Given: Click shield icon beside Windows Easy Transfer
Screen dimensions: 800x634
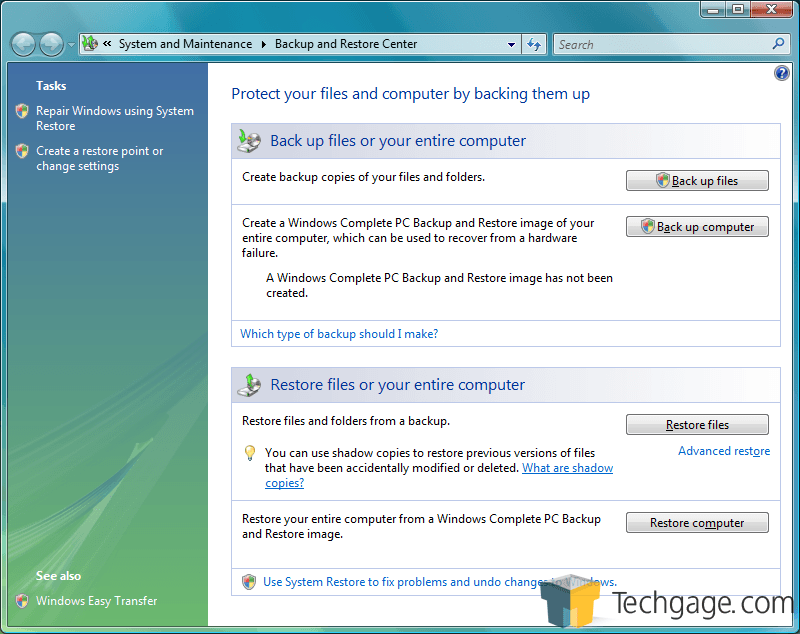Looking at the screenshot, I should click(22, 601).
